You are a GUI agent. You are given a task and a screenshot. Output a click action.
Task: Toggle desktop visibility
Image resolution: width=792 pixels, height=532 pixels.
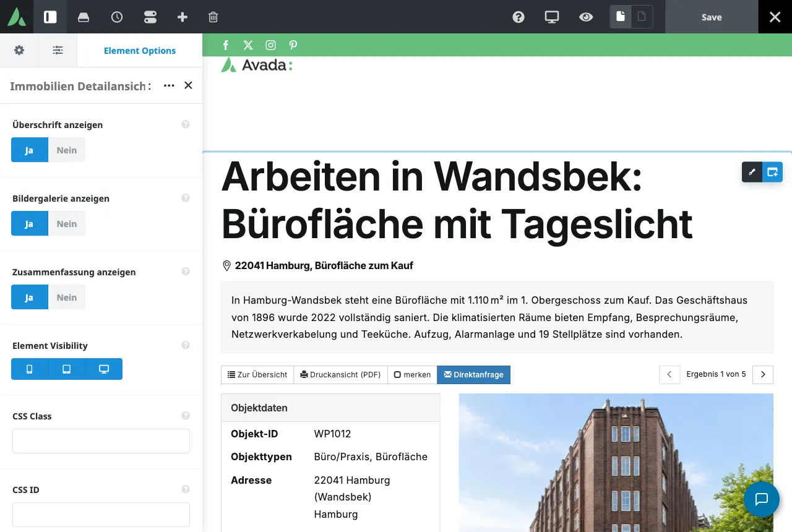104,369
